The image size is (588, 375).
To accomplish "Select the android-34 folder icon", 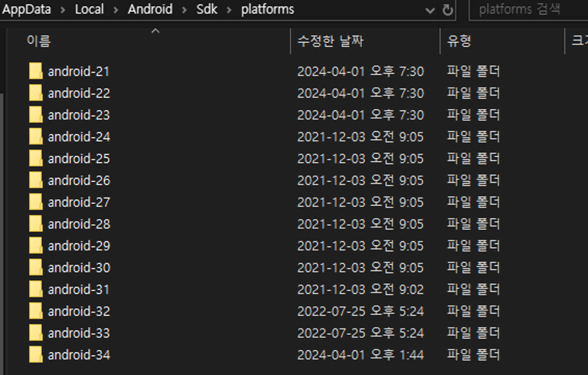I will tap(36, 354).
